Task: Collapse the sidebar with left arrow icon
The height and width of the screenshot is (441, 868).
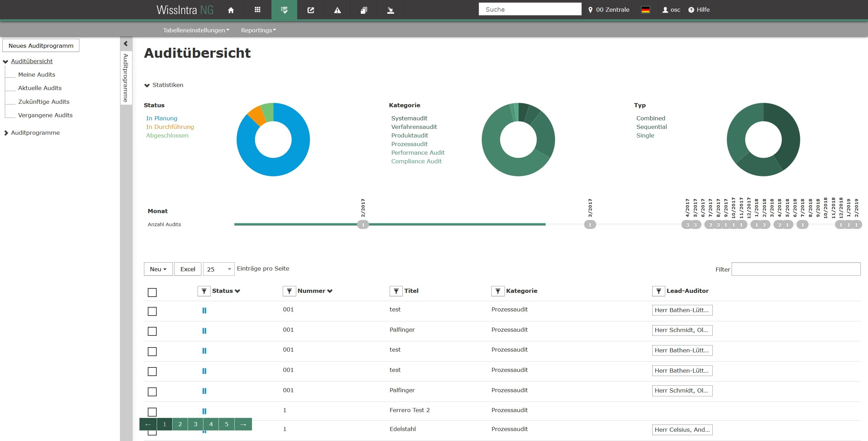Action: (x=126, y=44)
